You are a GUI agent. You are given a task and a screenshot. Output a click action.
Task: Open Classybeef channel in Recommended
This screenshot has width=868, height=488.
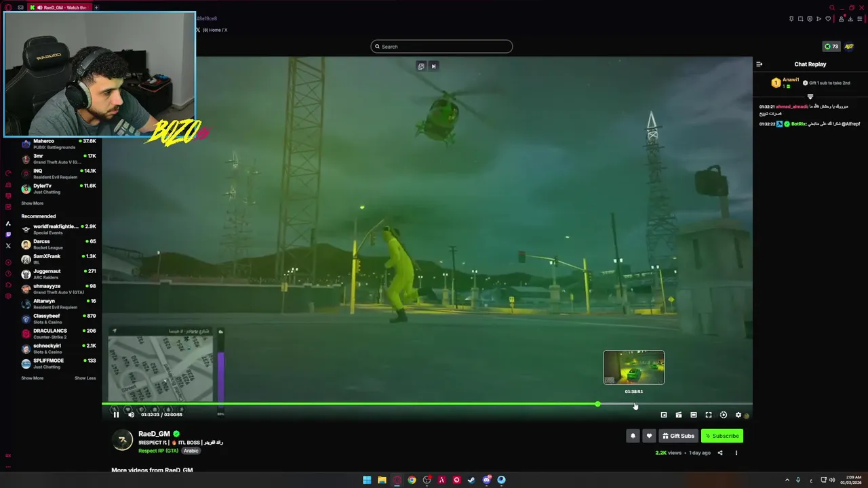tap(59, 319)
